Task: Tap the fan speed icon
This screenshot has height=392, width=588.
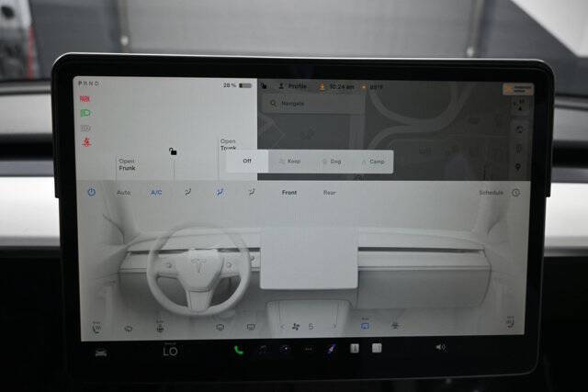Action: (296, 327)
